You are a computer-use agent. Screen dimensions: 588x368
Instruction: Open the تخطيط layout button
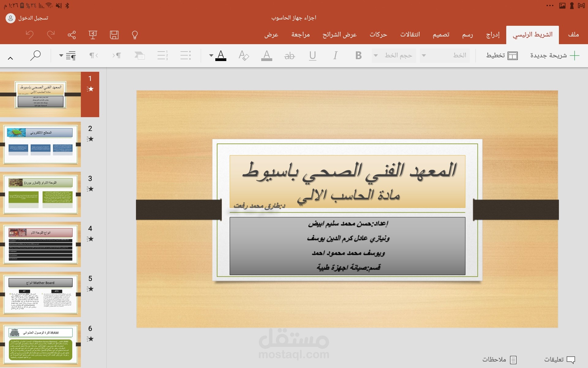502,56
